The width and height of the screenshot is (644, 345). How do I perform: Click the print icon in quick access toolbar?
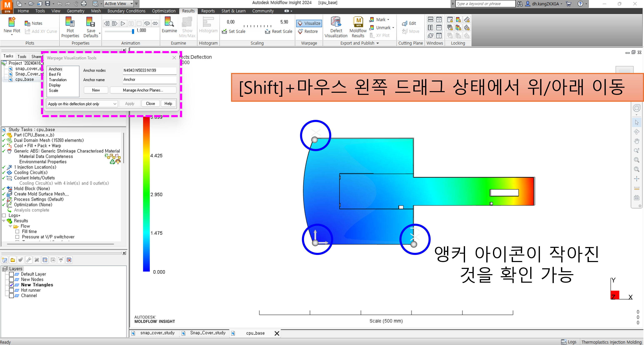(84, 4)
